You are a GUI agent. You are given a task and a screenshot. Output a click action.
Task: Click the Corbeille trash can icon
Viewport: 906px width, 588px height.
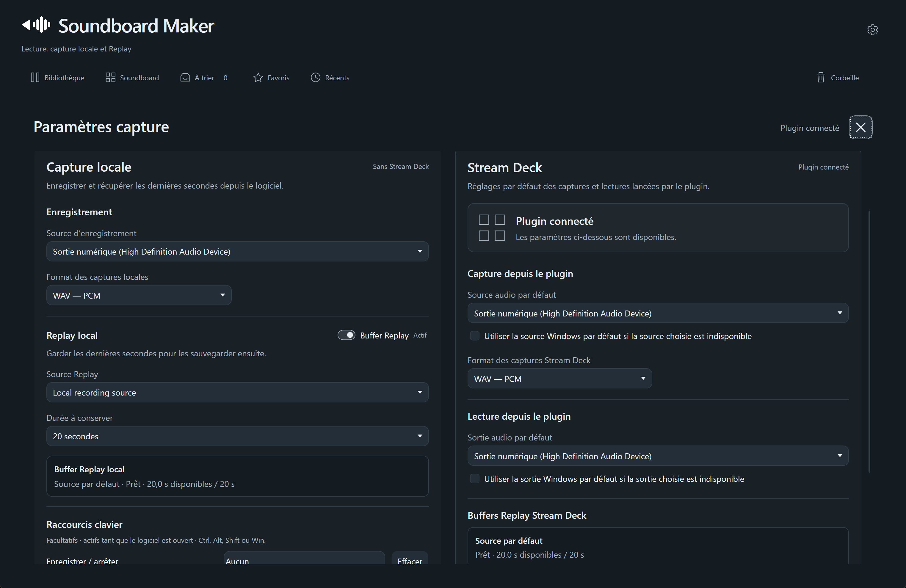coord(821,78)
